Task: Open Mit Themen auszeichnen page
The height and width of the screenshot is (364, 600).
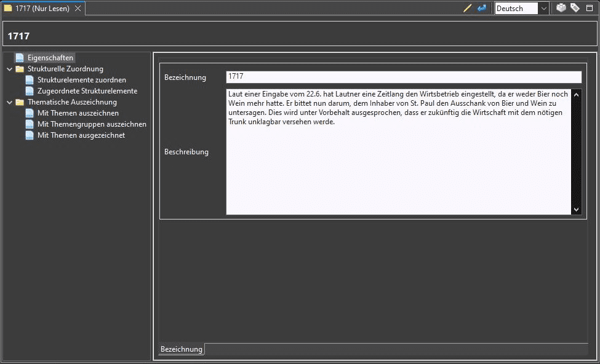Action: tap(78, 113)
